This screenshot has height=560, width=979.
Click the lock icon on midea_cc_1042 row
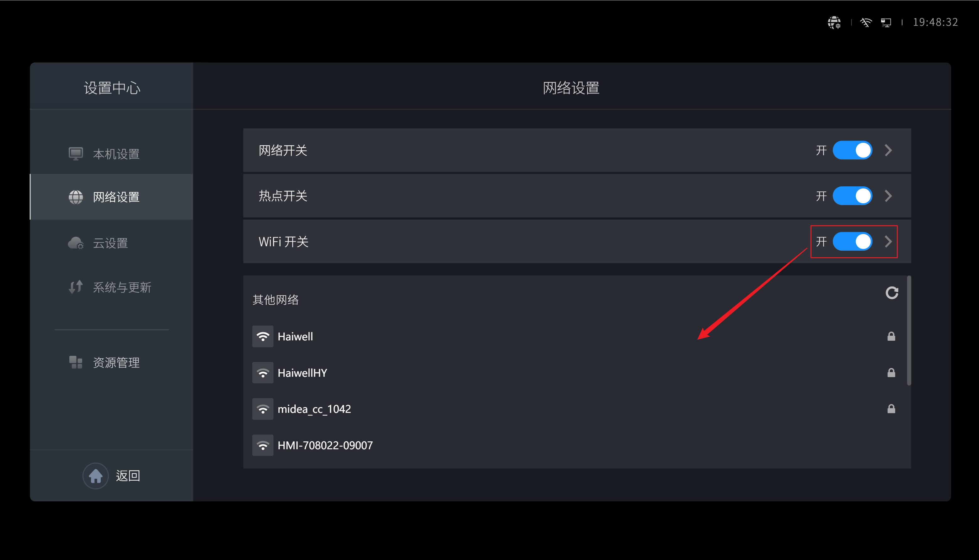tap(891, 409)
